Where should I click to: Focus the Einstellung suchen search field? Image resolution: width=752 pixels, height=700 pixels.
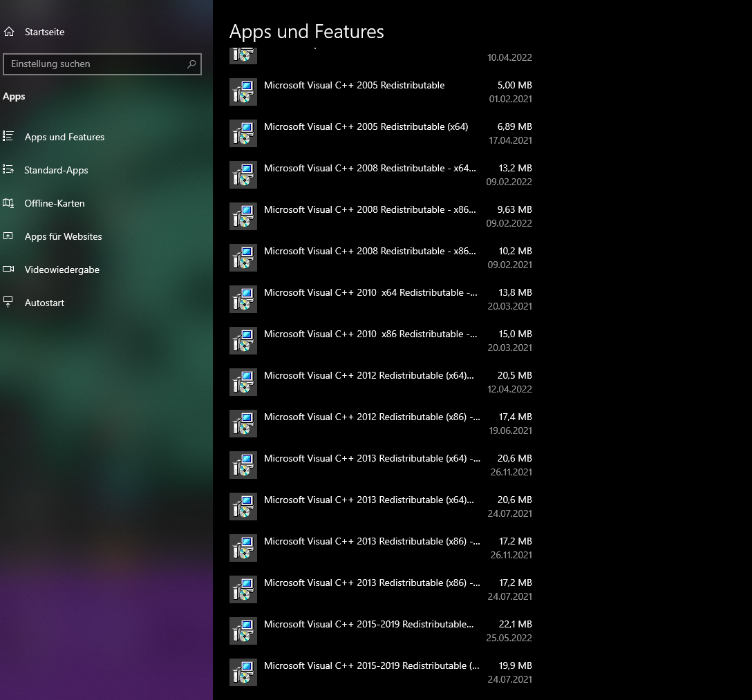coord(102,64)
